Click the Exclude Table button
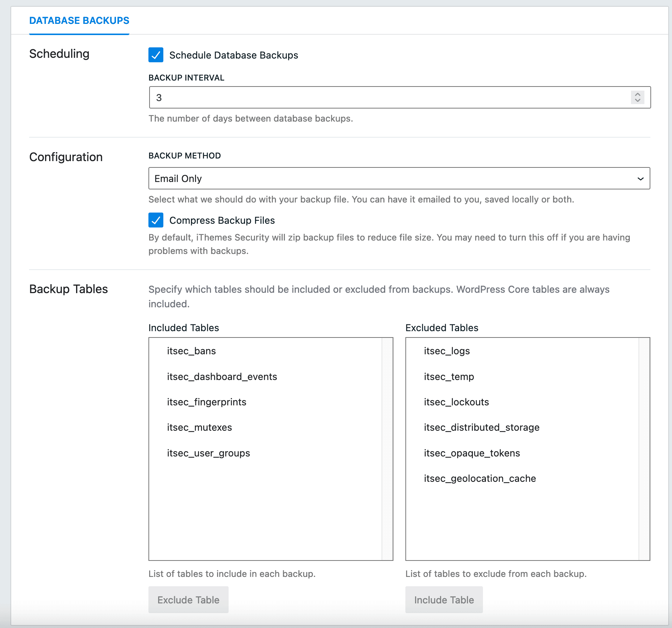 (x=188, y=600)
